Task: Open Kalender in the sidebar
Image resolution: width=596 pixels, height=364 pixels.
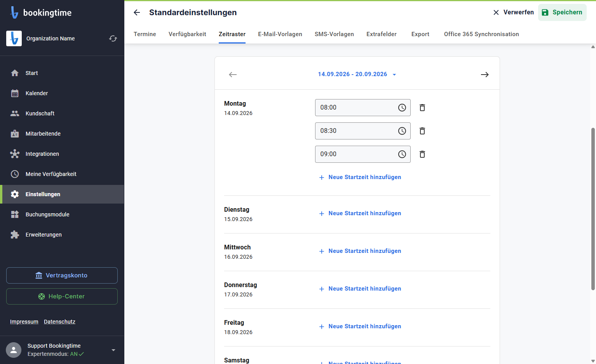Action: point(62,93)
